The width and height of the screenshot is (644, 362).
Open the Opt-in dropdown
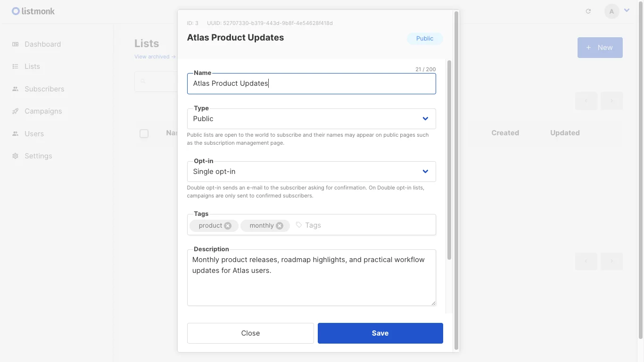[x=312, y=172]
